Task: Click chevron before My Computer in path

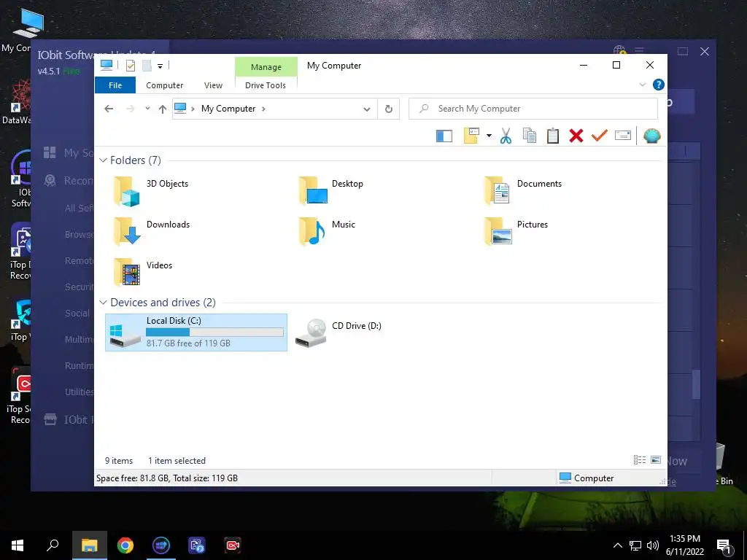Action: click(x=193, y=109)
